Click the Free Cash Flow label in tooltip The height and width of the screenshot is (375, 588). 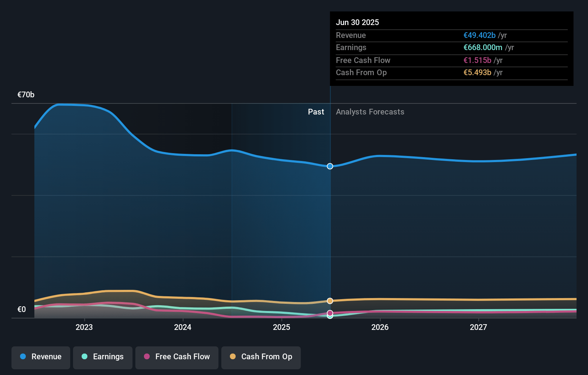(x=363, y=60)
